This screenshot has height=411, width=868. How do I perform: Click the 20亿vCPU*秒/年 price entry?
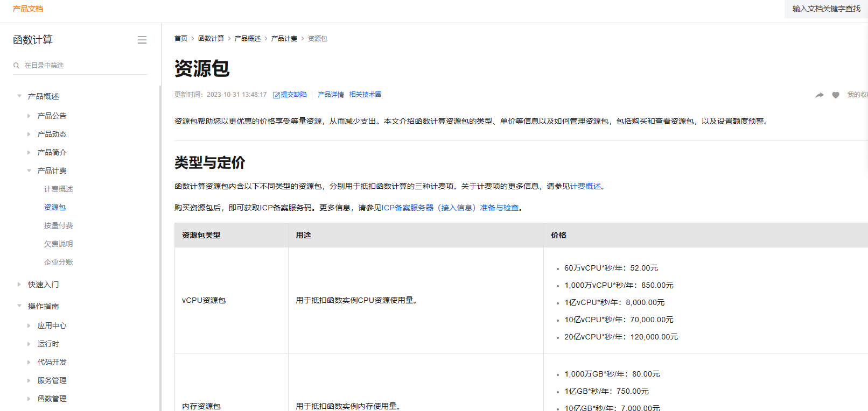pos(621,337)
